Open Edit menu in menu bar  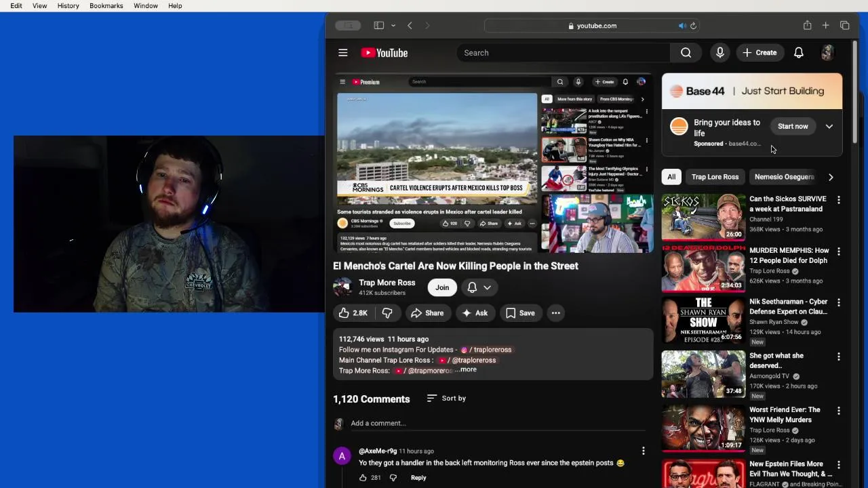(x=16, y=5)
